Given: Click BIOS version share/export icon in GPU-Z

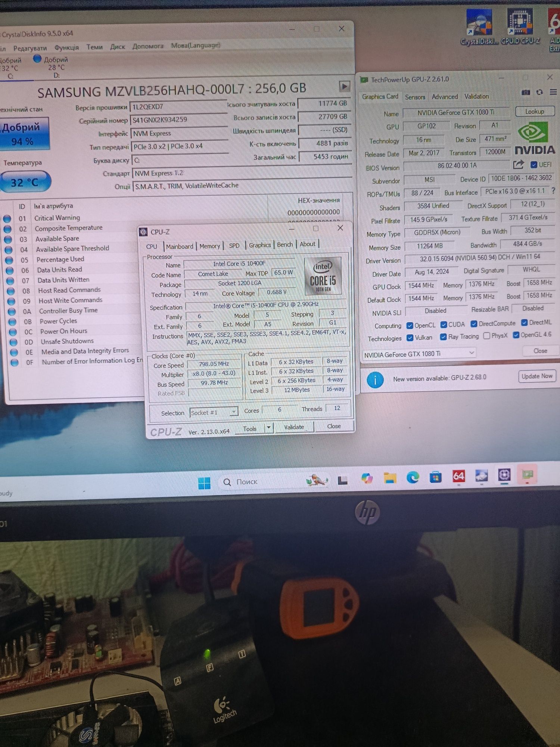Looking at the screenshot, I should 518,164.
